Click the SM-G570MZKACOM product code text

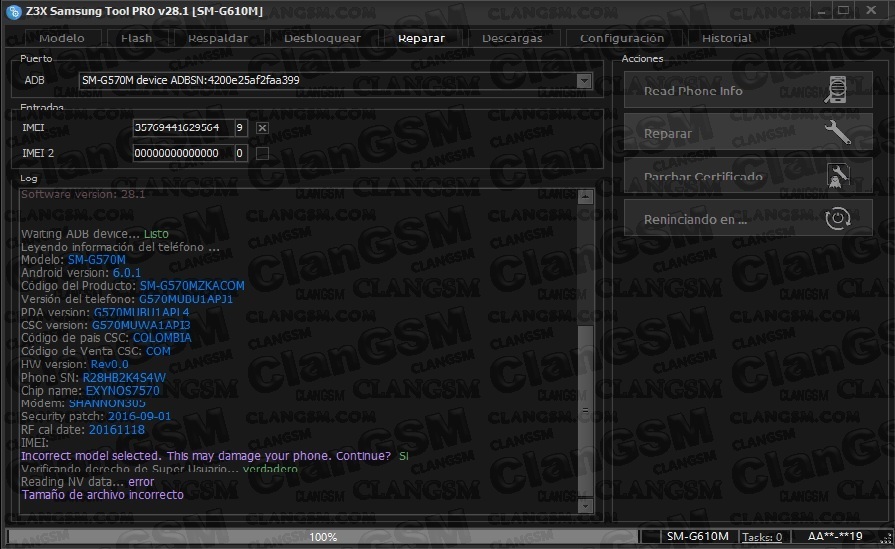pyautogui.click(x=192, y=286)
